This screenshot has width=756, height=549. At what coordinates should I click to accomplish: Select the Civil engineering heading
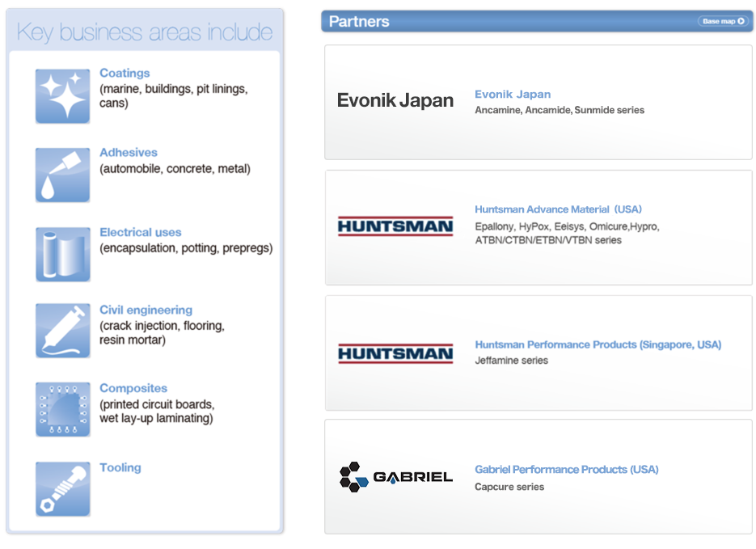[146, 310]
